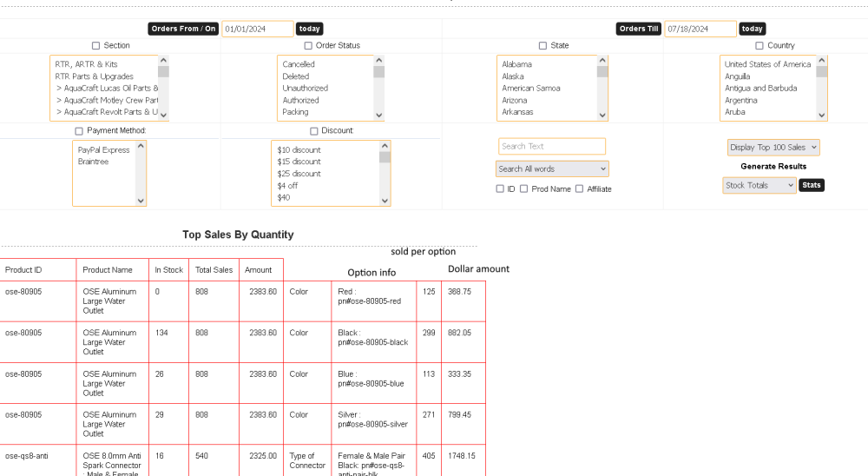The image size is (868, 476).
Task: Enable the Section checkbox
Action: [96, 46]
